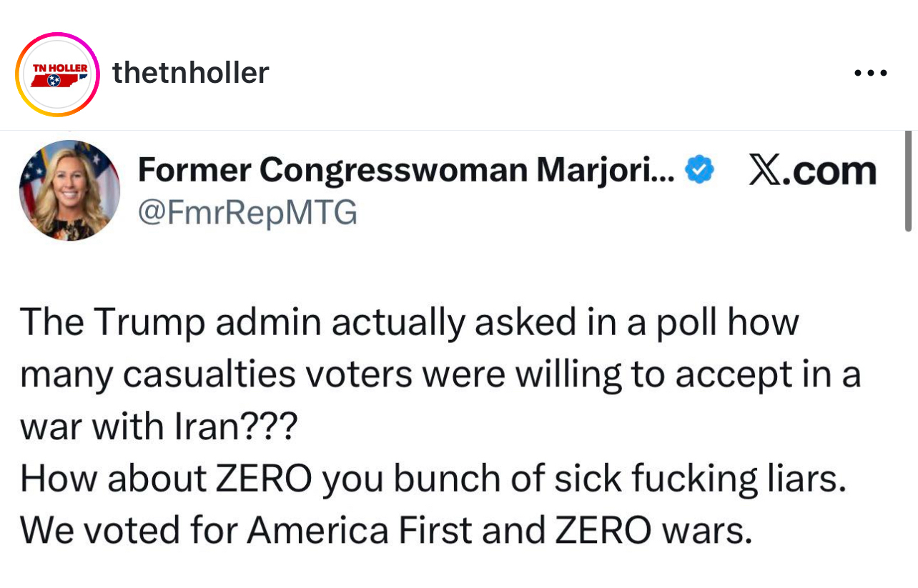The image size is (918, 588).
Task: Open the @FmrRepMTG handle
Action: (x=247, y=211)
